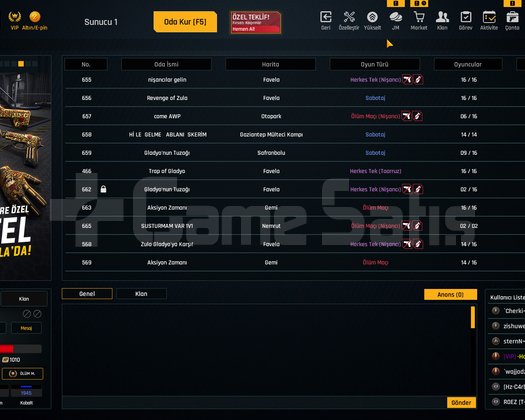Click the VIP laurel badge icon

pos(14,16)
